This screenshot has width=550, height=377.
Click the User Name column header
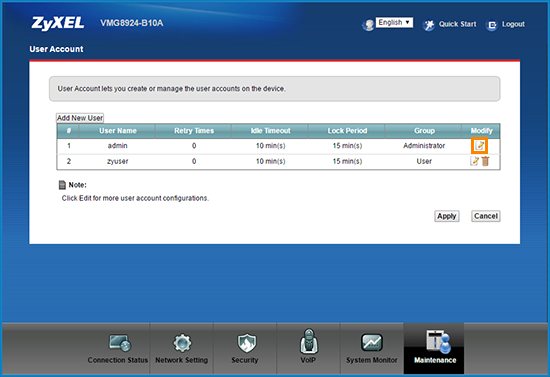point(118,131)
